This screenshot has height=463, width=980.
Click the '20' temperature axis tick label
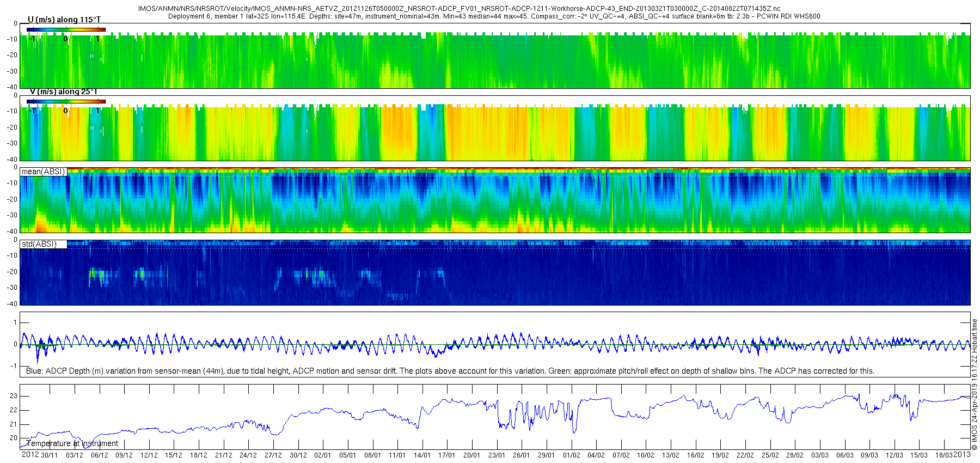pyautogui.click(x=14, y=438)
